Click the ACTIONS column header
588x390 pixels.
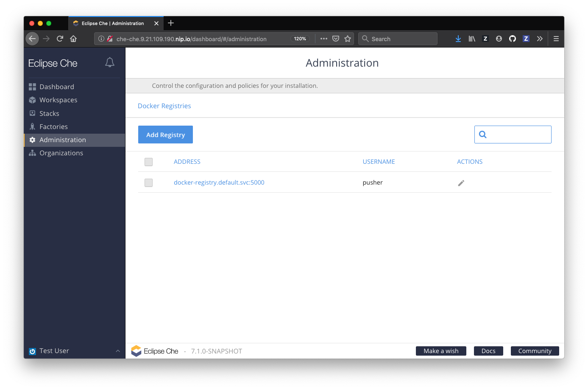(x=470, y=162)
